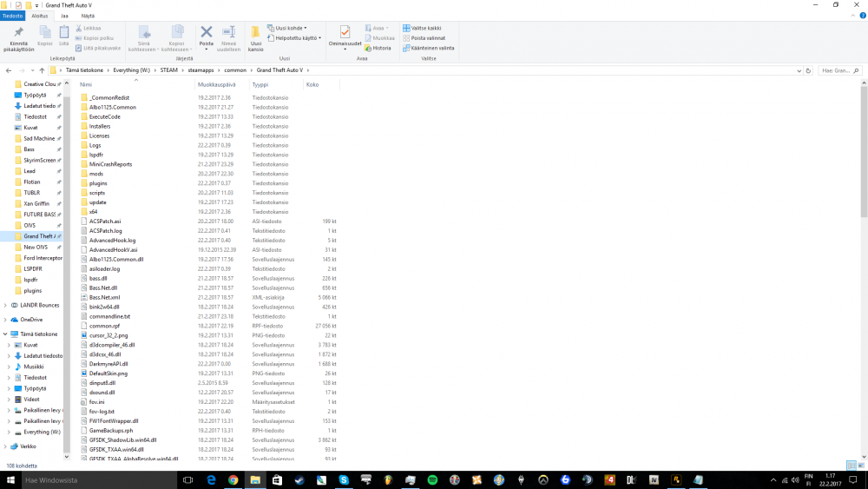Click the Liitä paste icon
The height and width of the screenshot is (489, 868).
[64, 32]
